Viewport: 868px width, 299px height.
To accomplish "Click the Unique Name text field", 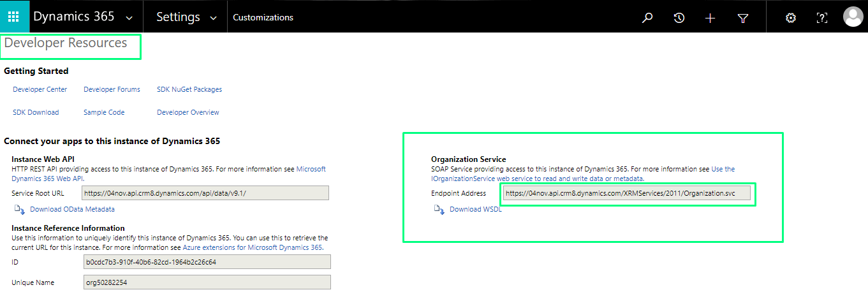I will [x=207, y=282].
